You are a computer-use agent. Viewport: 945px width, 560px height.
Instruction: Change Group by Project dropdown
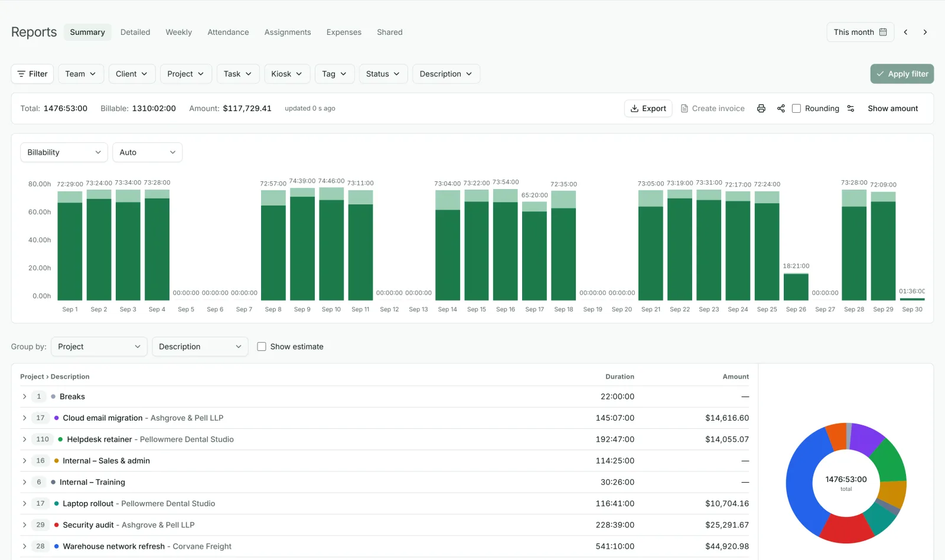[x=99, y=347]
